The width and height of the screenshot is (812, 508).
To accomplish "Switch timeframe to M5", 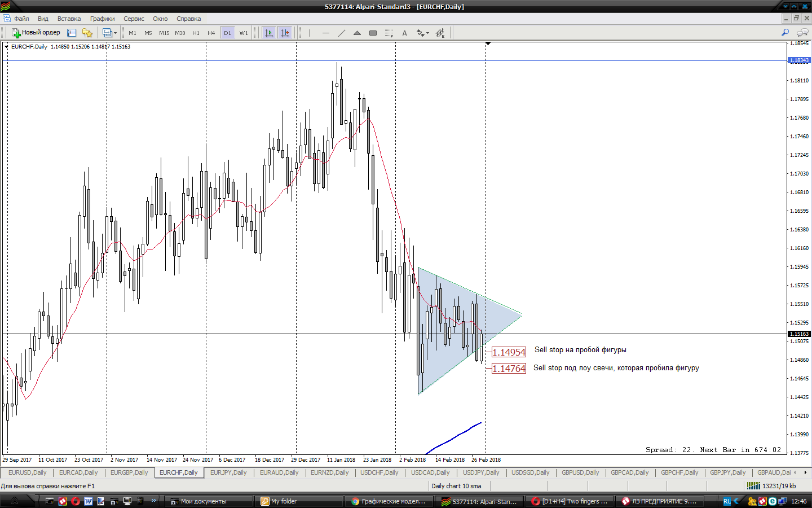I will [148, 33].
